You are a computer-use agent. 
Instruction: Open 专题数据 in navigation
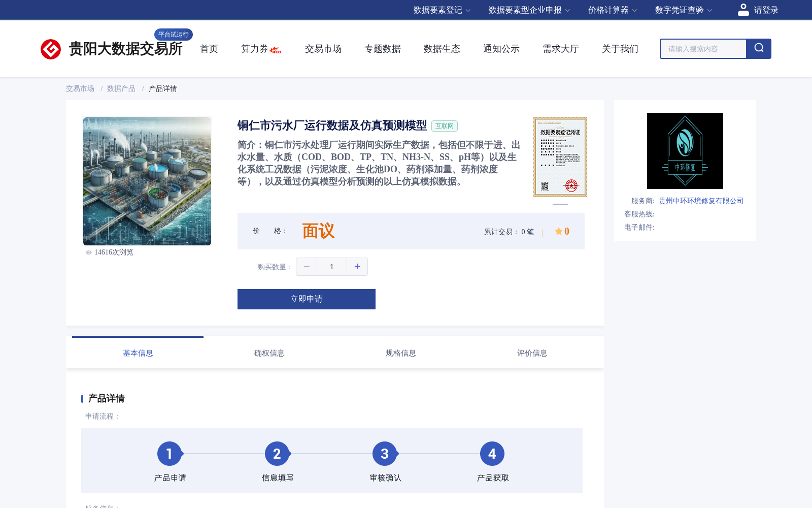[383, 49]
